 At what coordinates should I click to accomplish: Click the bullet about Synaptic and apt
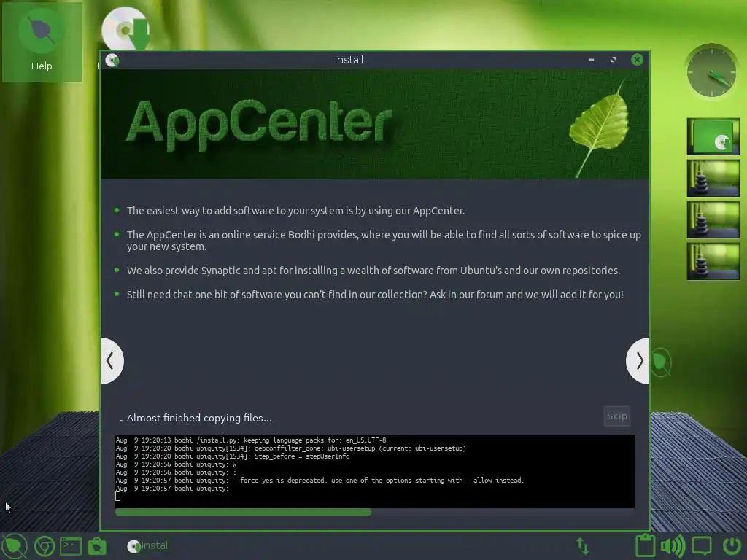point(373,271)
